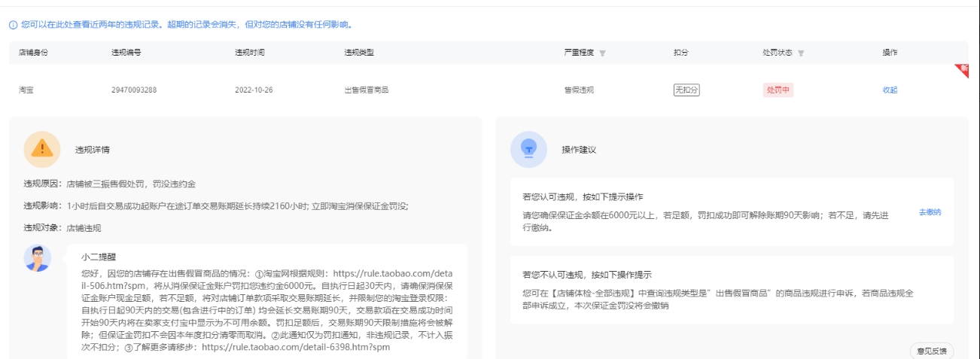Image resolution: width=980 pixels, height=359 pixels.
Task: Select violation number 29470093288
Action: [134, 90]
